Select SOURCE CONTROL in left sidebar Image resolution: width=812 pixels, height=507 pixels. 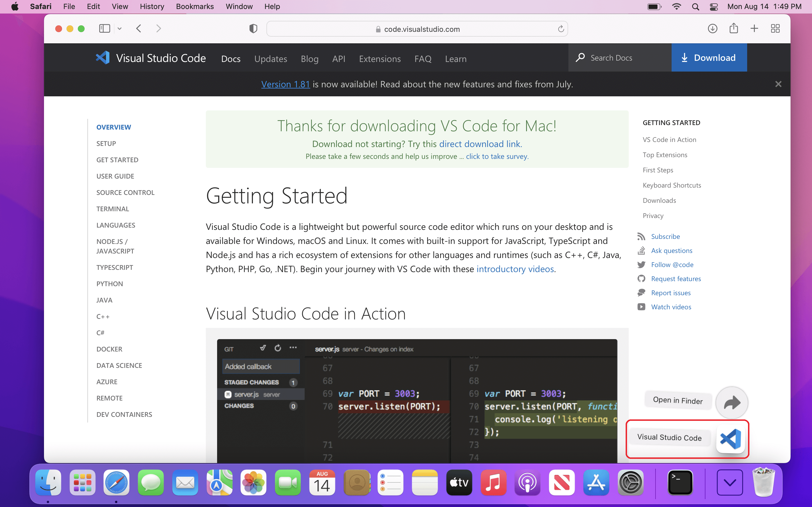125,192
